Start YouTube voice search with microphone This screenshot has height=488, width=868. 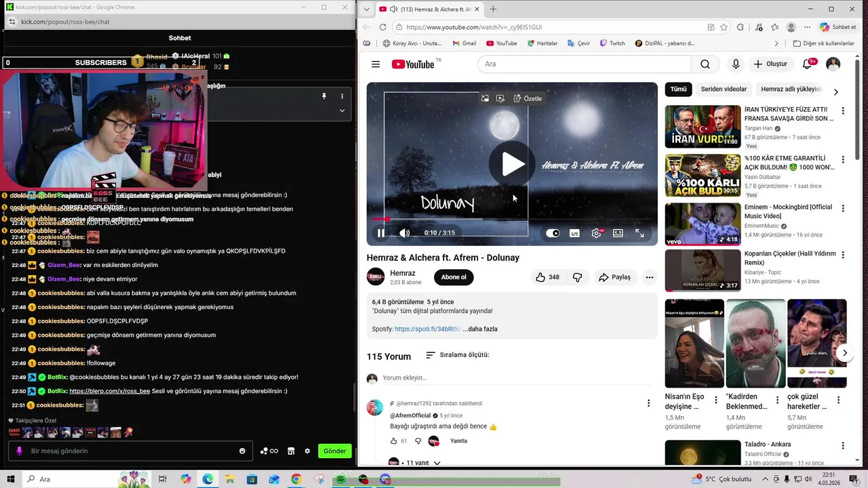coord(736,64)
